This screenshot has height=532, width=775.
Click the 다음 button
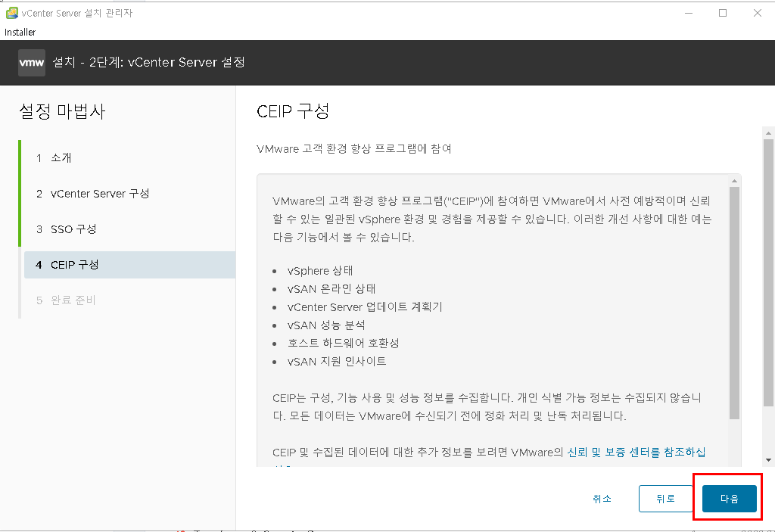click(x=729, y=499)
